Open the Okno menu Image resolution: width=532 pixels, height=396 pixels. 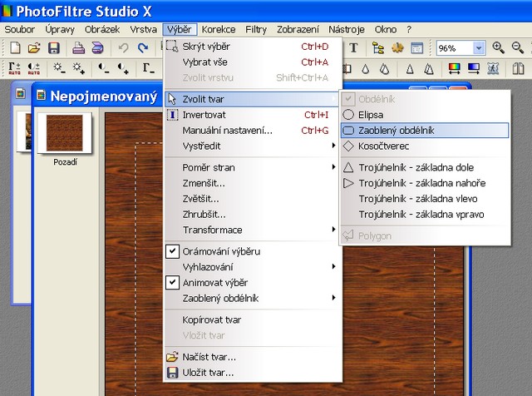(x=386, y=30)
